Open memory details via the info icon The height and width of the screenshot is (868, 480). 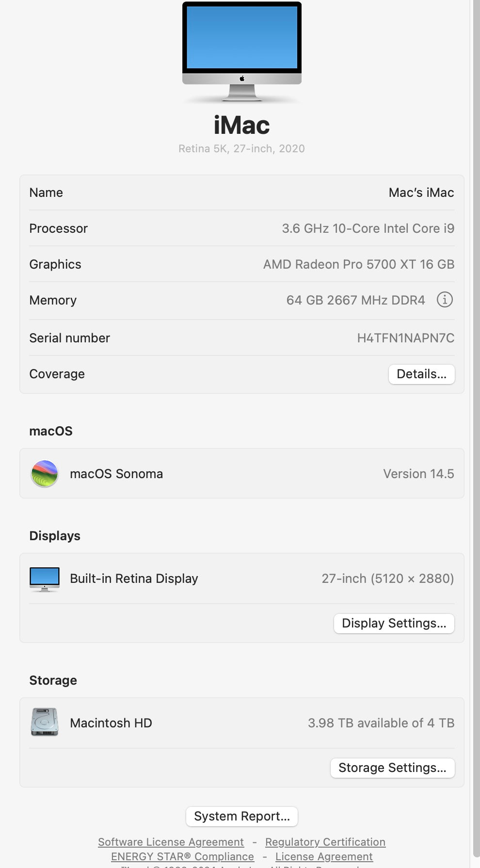click(x=444, y=300)
